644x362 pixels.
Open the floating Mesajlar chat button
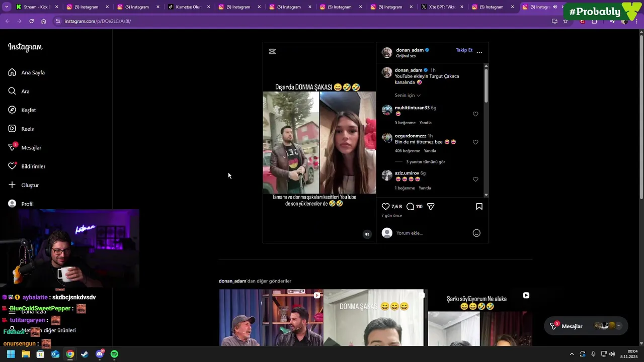(x=586, y=326)
